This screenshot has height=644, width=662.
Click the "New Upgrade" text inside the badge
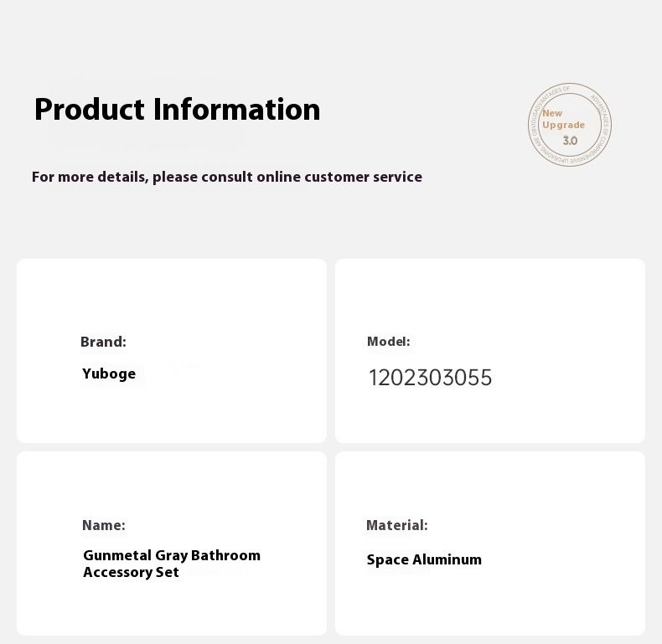click(x=563, y=119)
